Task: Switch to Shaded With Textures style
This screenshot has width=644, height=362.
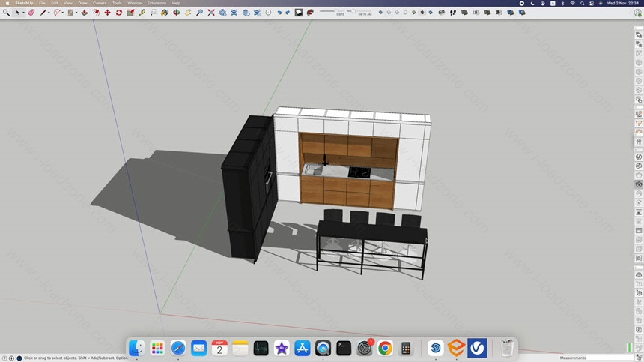Action: pyautogui.click(x=422, y=13)
